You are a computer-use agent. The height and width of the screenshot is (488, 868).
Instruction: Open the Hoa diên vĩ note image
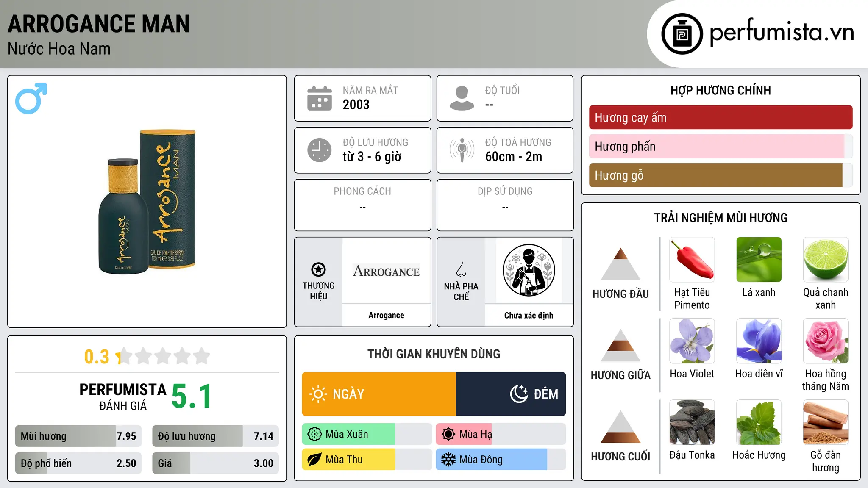tap(759, 341)
